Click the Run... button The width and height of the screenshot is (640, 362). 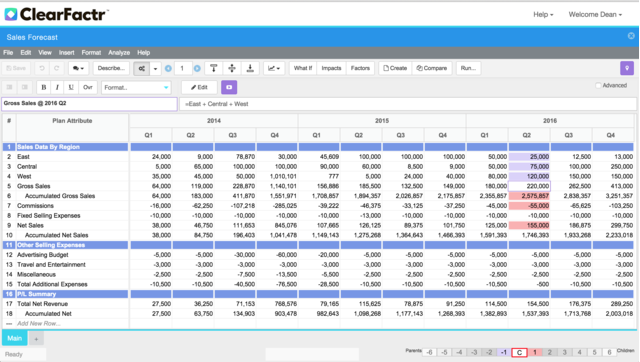click(x=468, y=68)
